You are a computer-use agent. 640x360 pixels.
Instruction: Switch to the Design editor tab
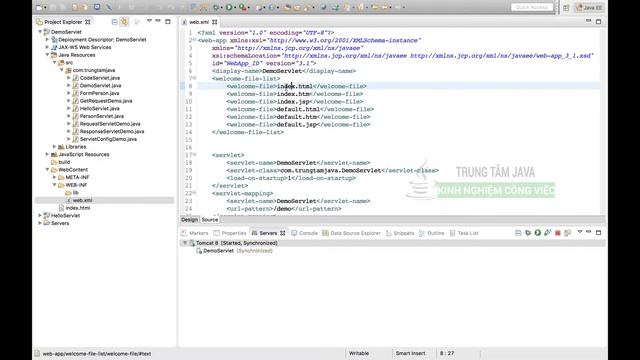point(189,220)
